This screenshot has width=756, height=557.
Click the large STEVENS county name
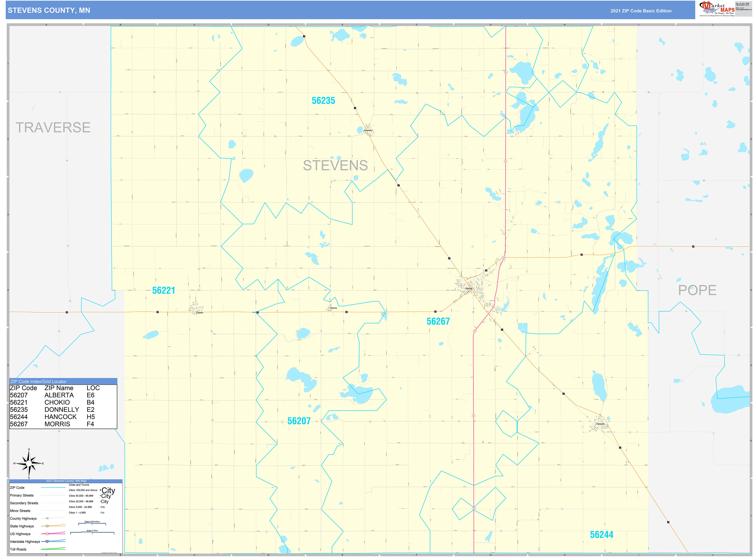(x=335, y=166)
